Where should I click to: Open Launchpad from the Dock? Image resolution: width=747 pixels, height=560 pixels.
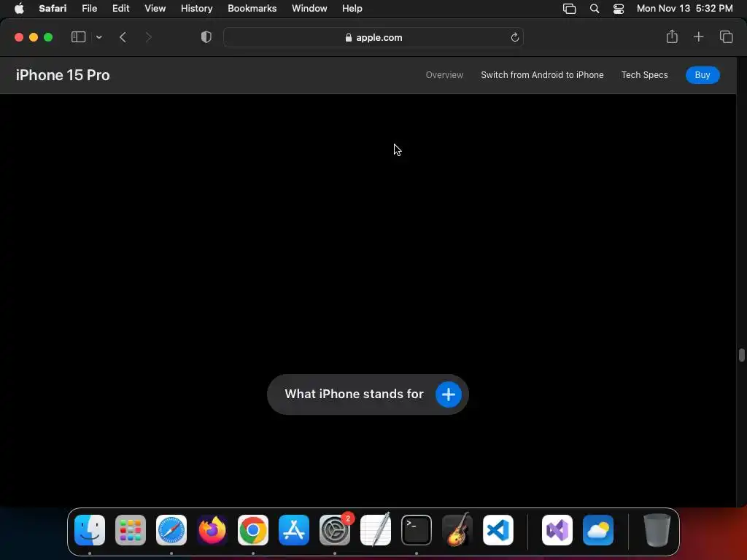click(130, 530)
